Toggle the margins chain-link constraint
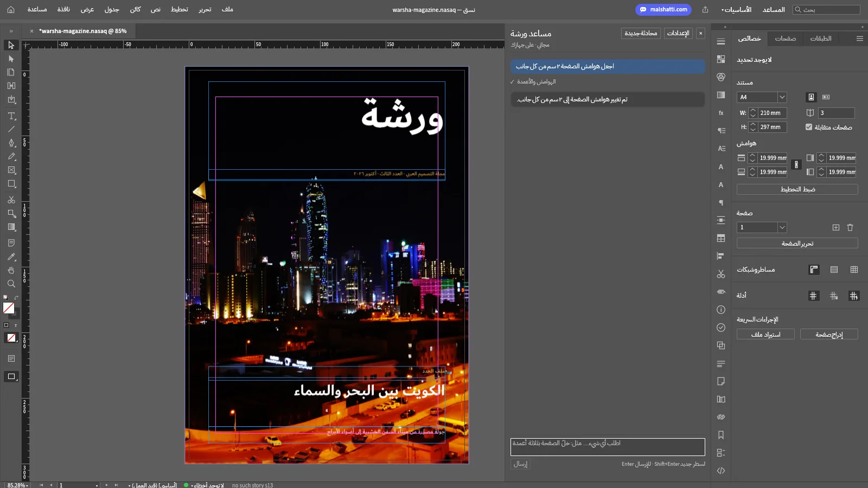The height and width of the screenshot is (488, 868). (x=796, y=164)
